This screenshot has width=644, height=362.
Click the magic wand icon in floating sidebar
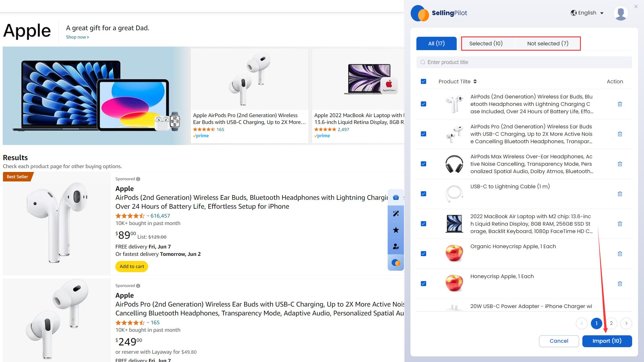[396, 214]
